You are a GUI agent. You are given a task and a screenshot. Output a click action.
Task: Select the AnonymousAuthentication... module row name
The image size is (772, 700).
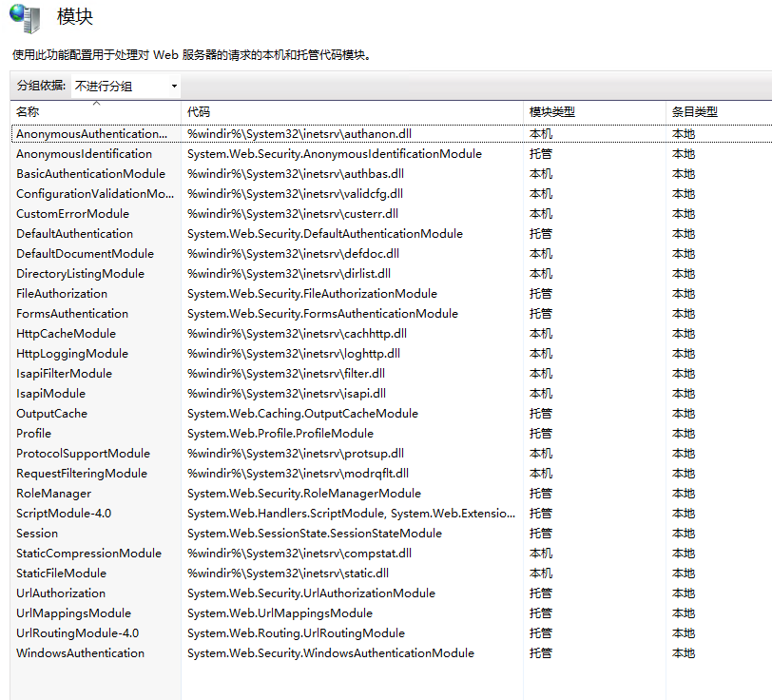tap(91, 134)
